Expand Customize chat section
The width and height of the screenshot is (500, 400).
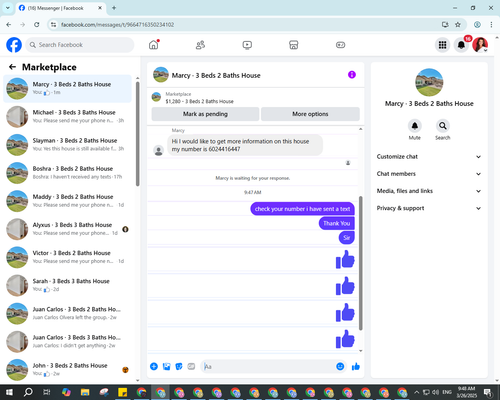coord(429,157)
